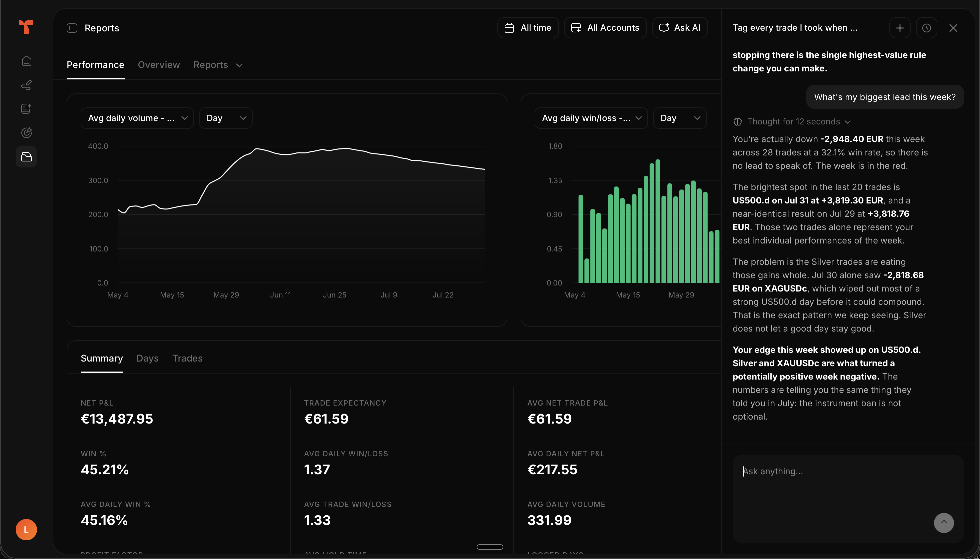Open the journal notes sparkle icon in the sidebar
This screenshot has width=980, height=559.
[x=26, y=109]
